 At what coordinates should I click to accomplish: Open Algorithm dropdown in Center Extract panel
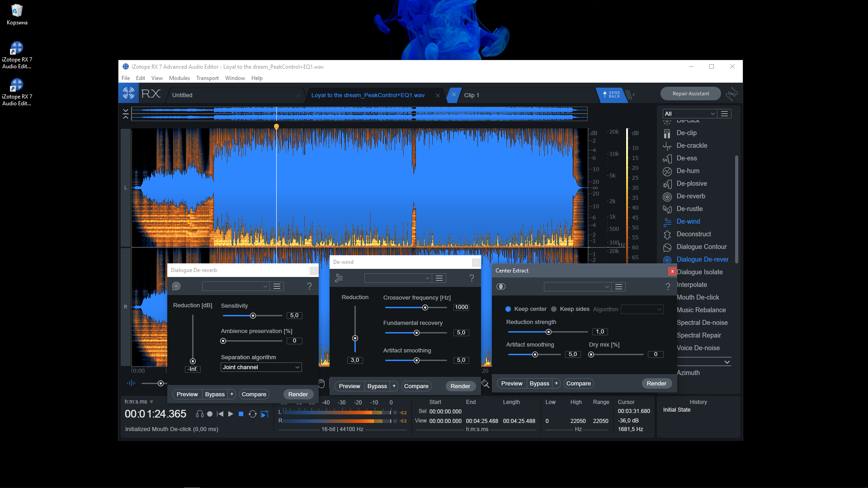pos(642,309)
